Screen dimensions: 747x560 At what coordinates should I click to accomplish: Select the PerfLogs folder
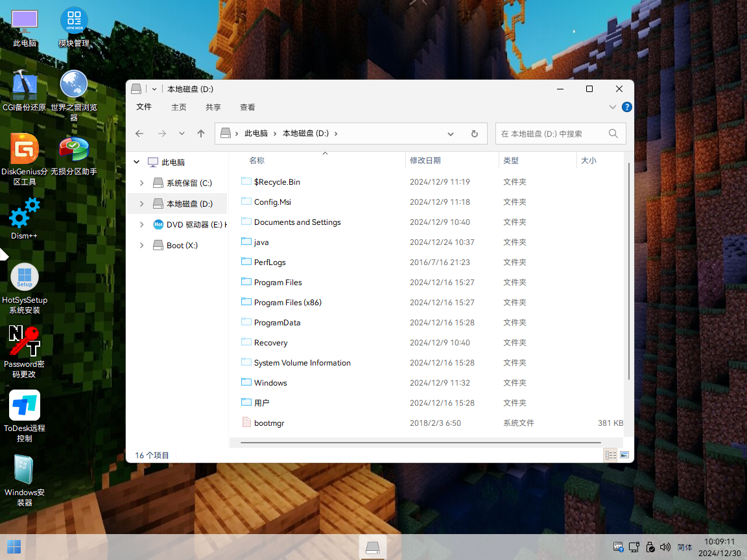(270, 262)
